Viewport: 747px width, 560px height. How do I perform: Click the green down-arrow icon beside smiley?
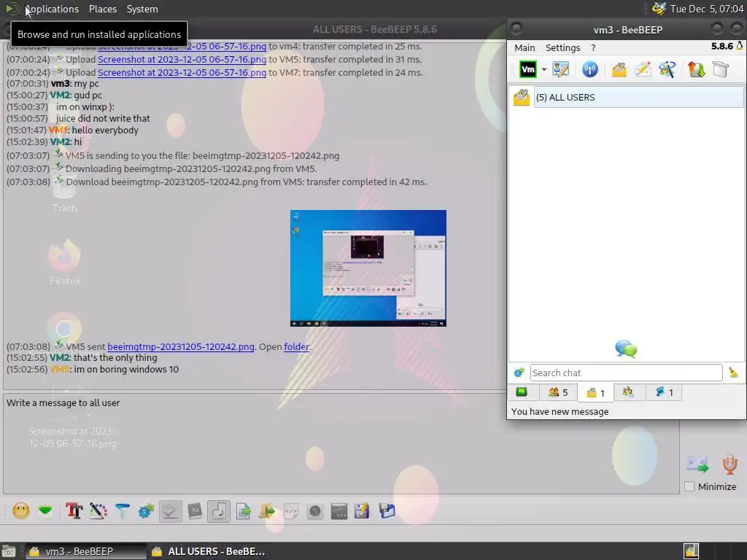(x=46, y=511)
